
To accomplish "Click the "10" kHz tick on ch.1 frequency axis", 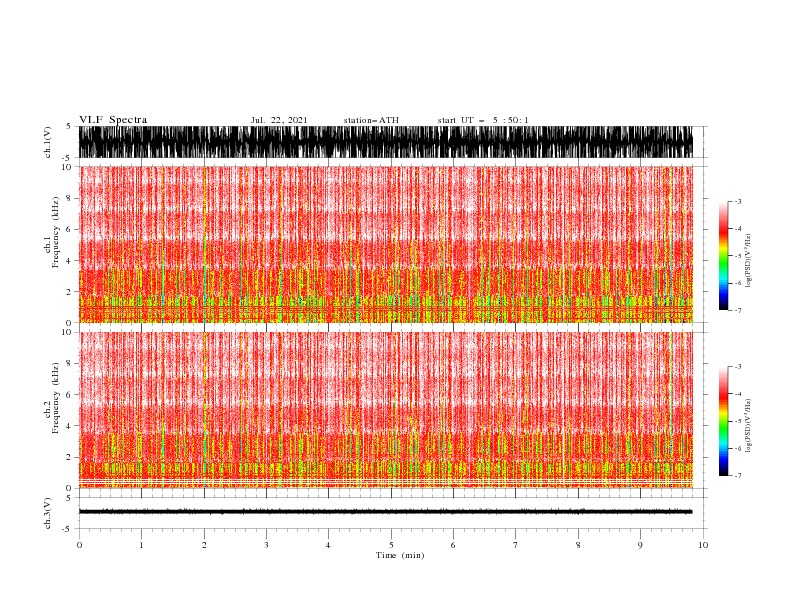I will point(67,167).
